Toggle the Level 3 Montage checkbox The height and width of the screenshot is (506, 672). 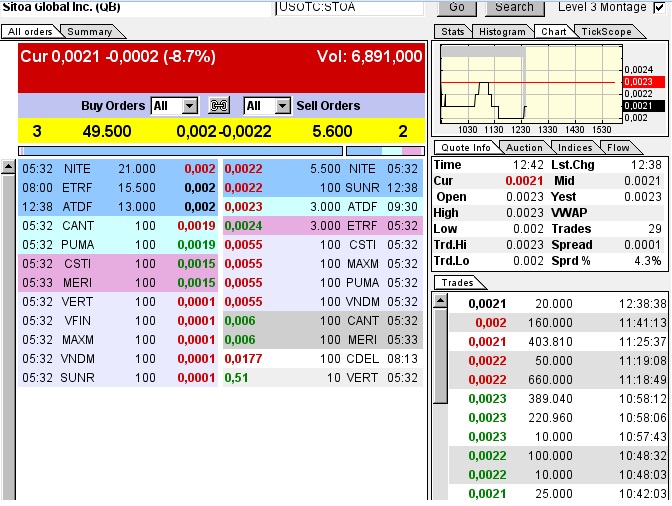(x=659, y=7)
